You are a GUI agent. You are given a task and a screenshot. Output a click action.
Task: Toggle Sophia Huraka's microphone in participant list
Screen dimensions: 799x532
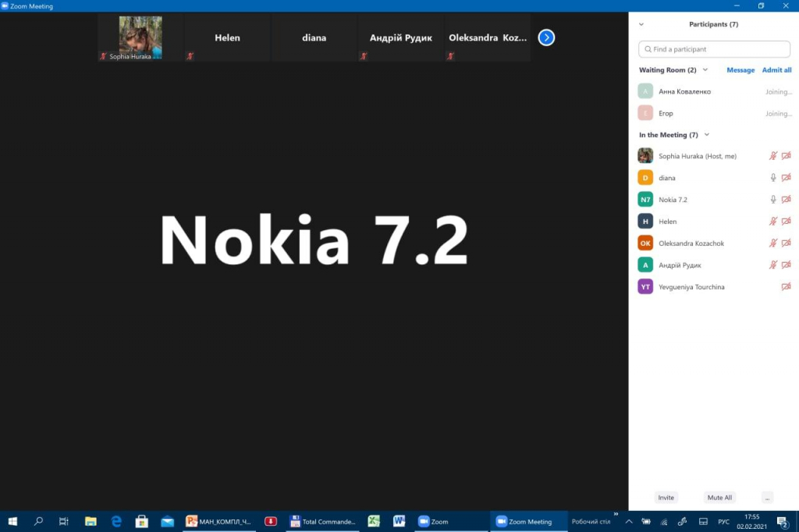(773, 156)
